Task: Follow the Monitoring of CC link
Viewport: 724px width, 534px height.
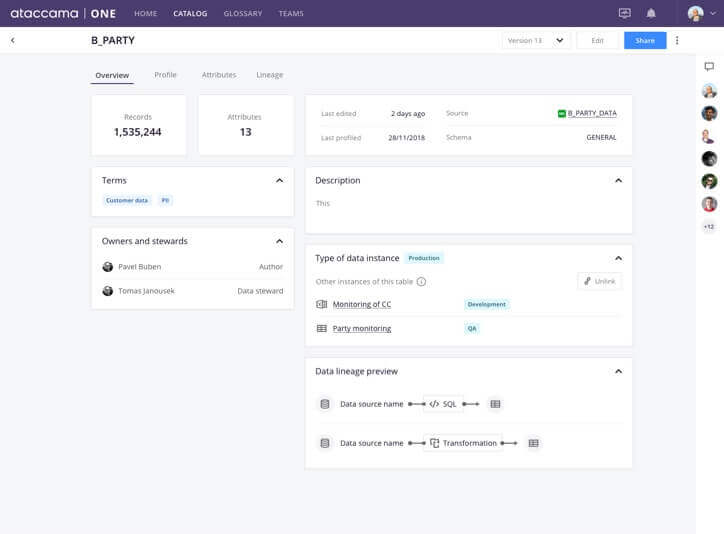Action: tap(361, 304)
